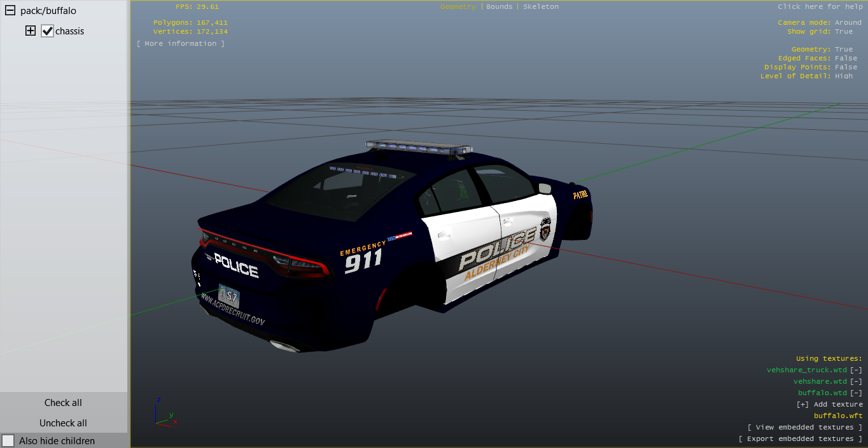
Task: Click Add texture plus icon
Action: point(802,405)
